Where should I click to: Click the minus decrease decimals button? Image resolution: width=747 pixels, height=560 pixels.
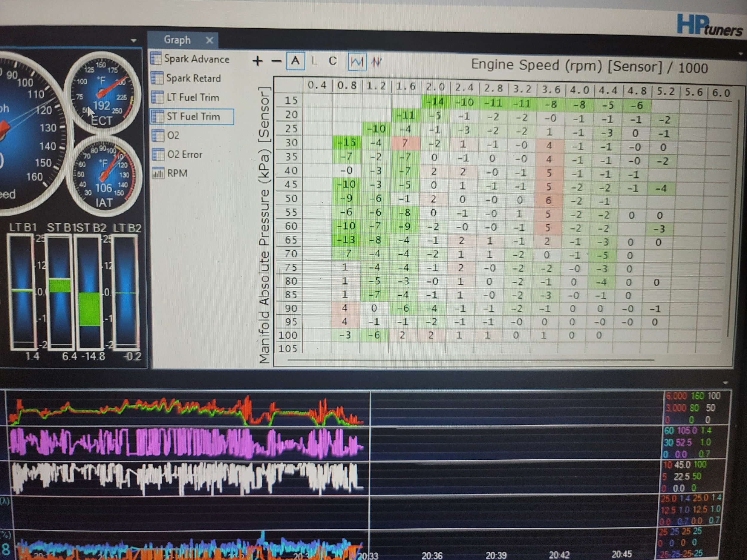pos(276,62)
